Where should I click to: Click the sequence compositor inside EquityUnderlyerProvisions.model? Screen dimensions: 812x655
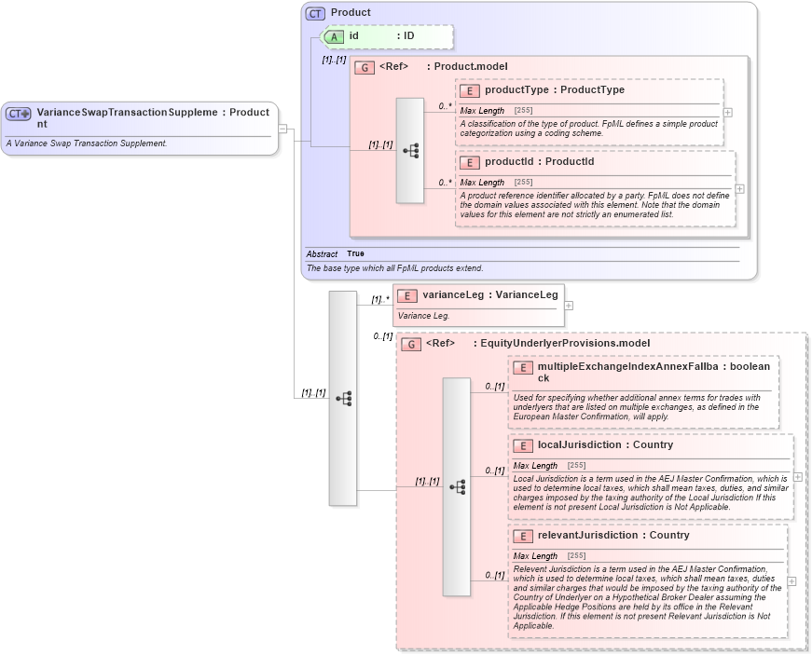[457, 487]
